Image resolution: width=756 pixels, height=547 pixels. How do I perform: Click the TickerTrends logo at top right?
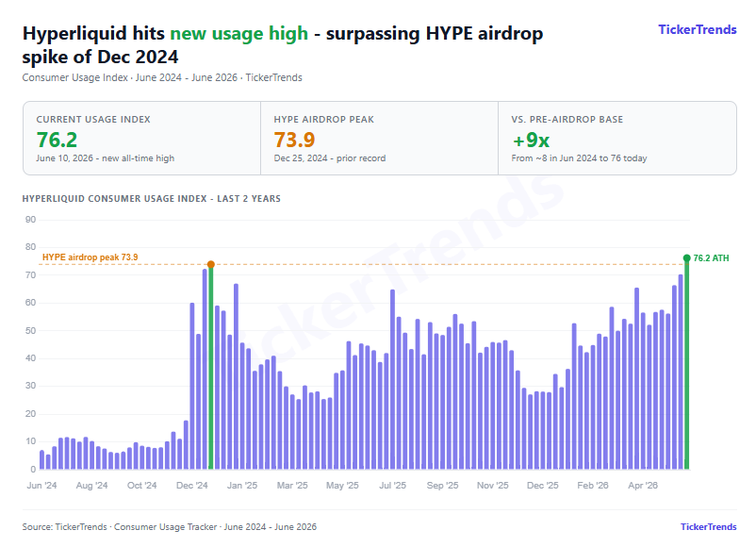(698, 30)
